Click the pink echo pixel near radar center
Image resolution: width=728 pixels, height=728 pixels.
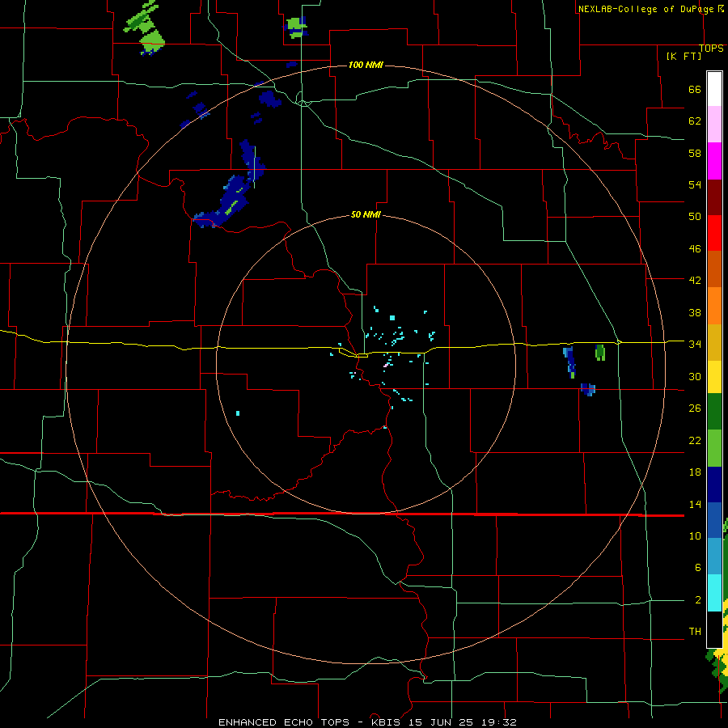385,366
